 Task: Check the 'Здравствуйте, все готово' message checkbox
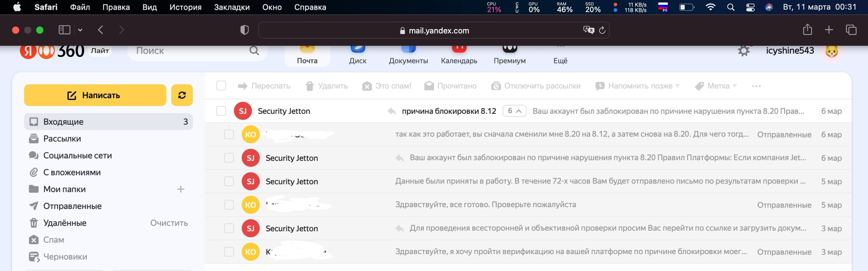click(x=229, y=205)
